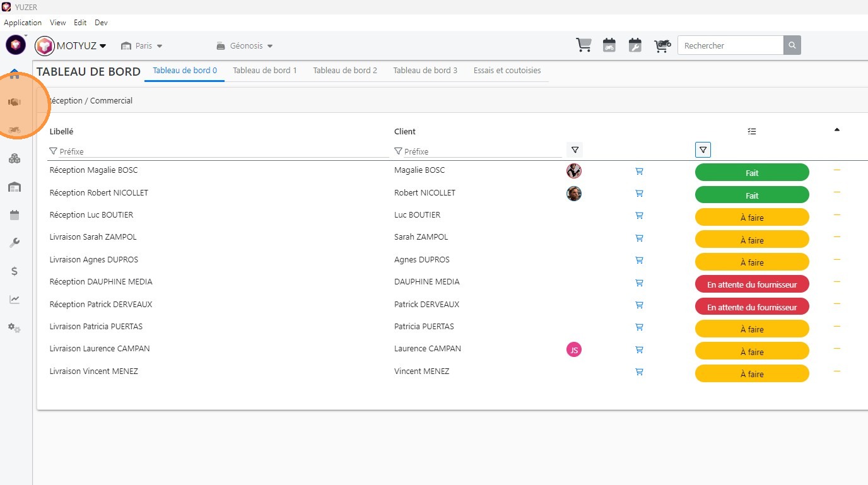868x485 pixels.
Task: Click the À faire status for Vincent MENEZ
Action: pos(752,374)
